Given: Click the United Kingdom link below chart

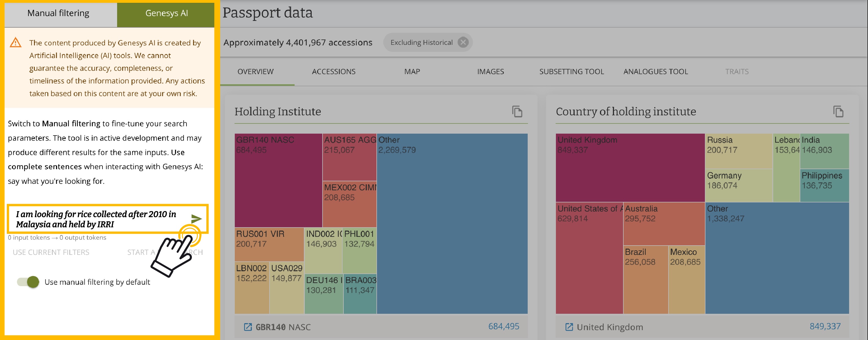Looking at the screenshot, I should coord(610,327).
